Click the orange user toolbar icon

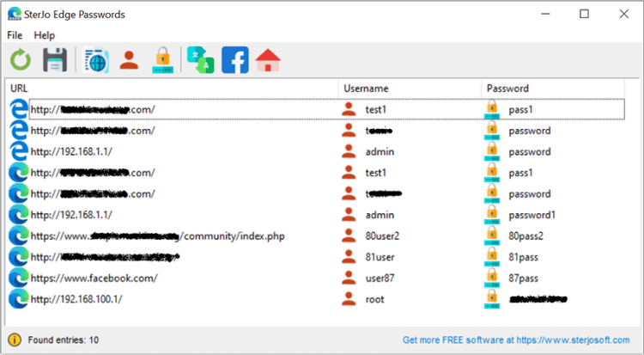point(129,60)
